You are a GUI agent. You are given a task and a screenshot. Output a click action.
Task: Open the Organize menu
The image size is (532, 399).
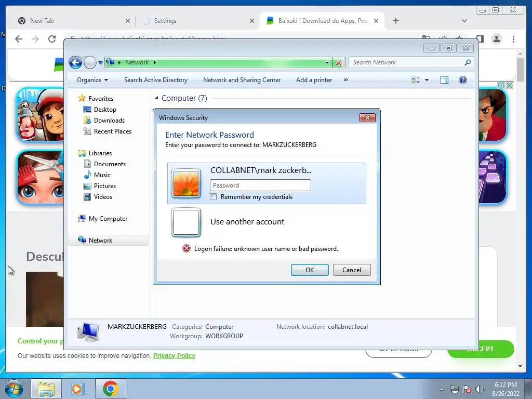click(x=92, y=80)
